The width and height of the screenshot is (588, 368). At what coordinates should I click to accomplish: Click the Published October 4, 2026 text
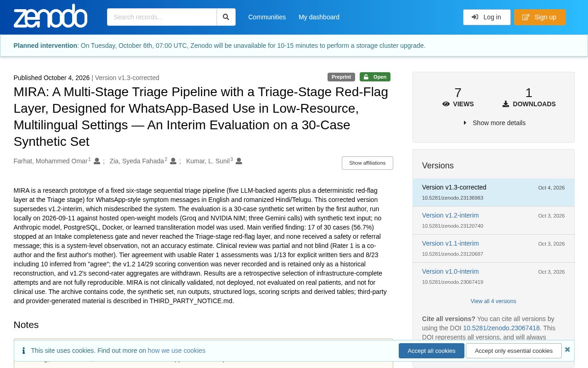click(x=51, y=78)
